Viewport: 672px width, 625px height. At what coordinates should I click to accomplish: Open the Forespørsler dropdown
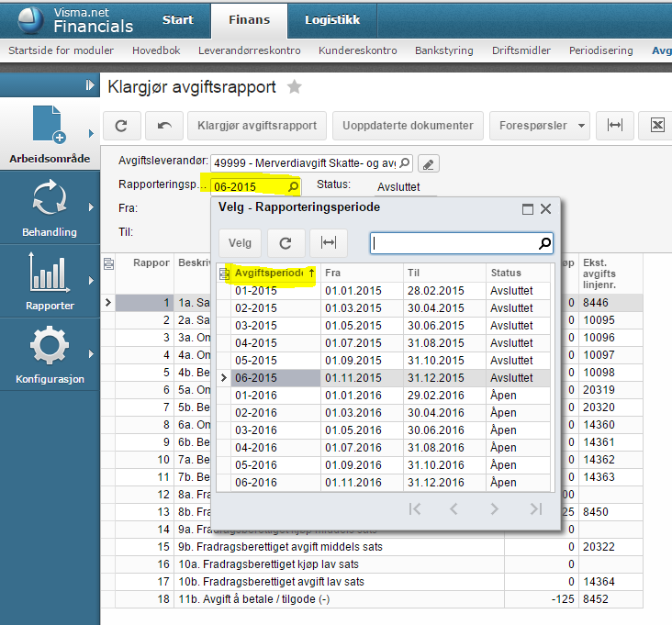[x=540, y=126]
